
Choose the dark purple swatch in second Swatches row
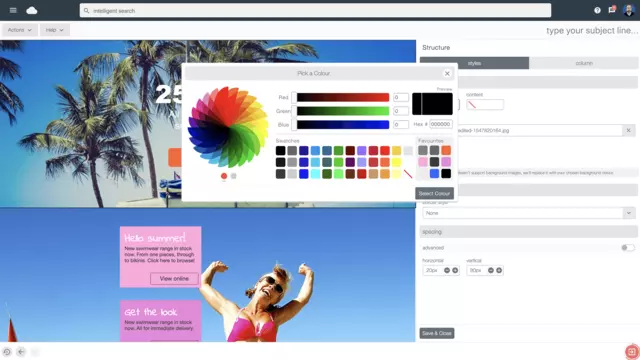coord(350,162)
